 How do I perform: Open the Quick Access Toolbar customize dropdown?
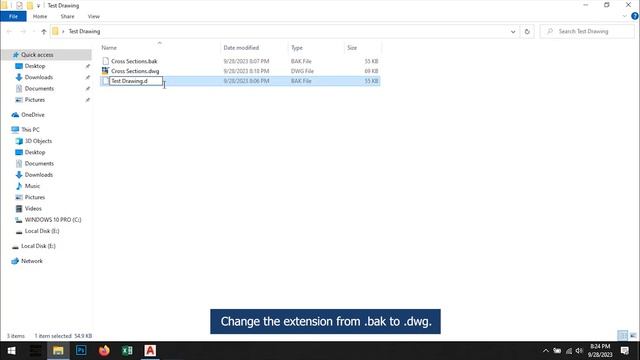[38, 6]
